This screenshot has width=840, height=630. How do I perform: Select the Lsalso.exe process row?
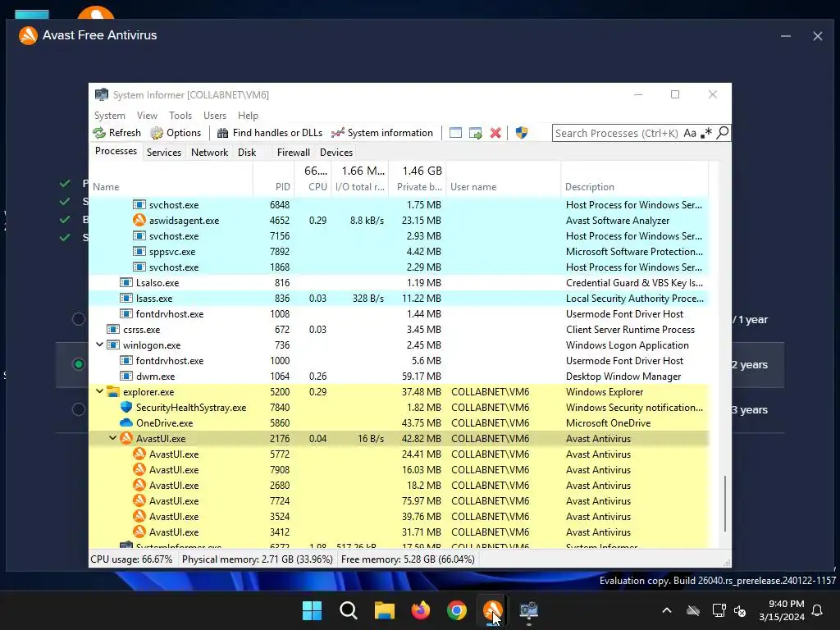tap(399, 283)
